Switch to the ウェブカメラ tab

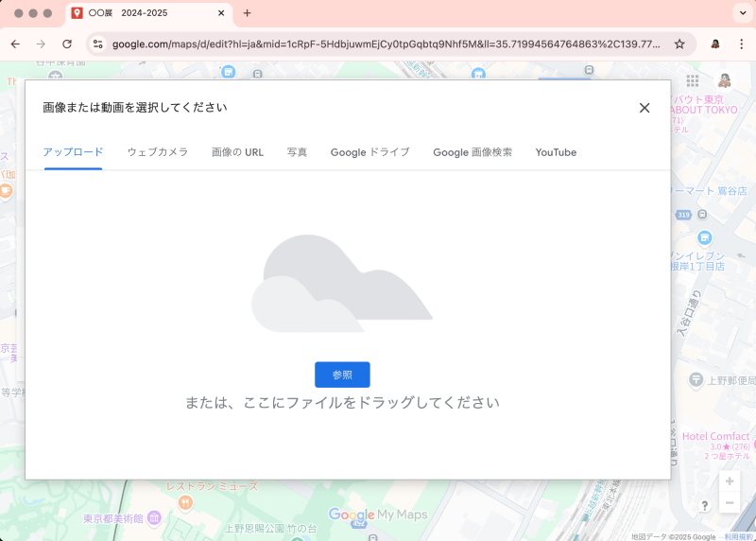pyautogui.click(x=158, y=152)
